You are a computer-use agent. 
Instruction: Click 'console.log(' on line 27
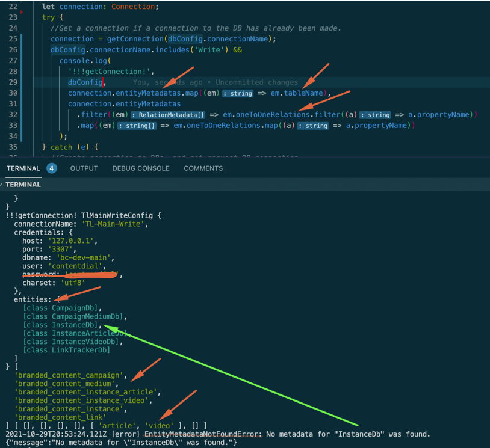tap(85, 61)
